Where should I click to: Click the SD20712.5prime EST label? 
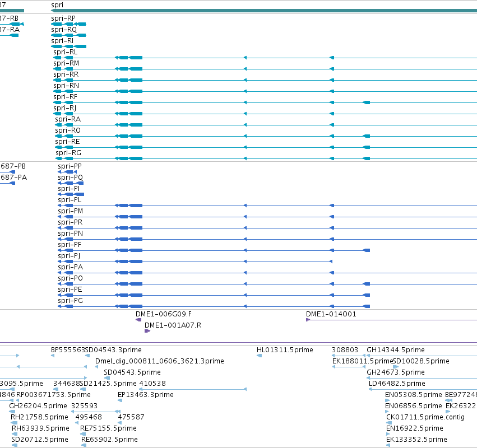[40, 440]
